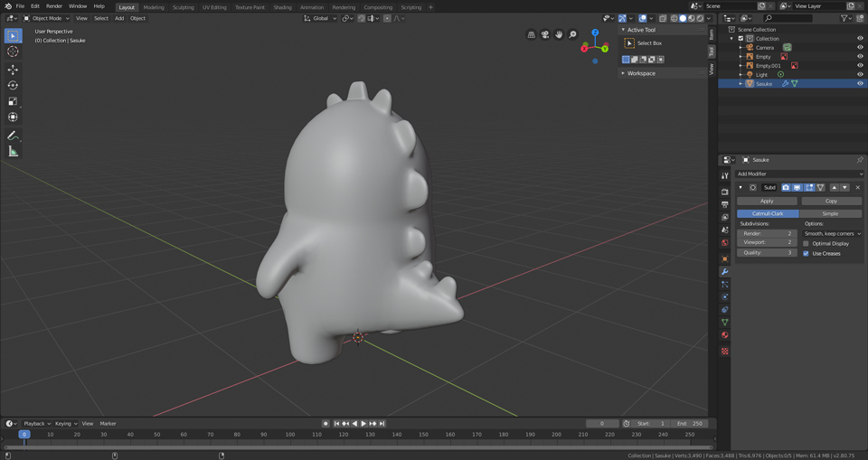The image size is (868, 460).
Task: Open the Global transform orientation dropdown
Action: point(320,18)
